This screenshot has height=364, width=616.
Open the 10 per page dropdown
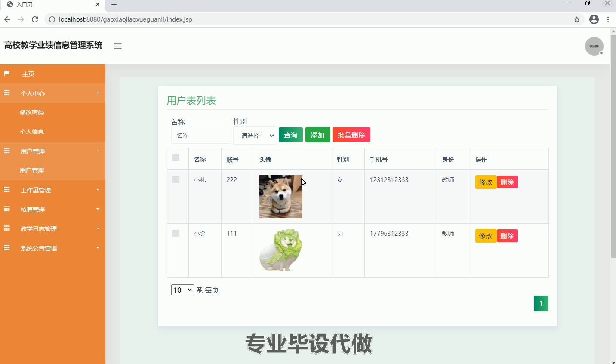pos(182,290)
